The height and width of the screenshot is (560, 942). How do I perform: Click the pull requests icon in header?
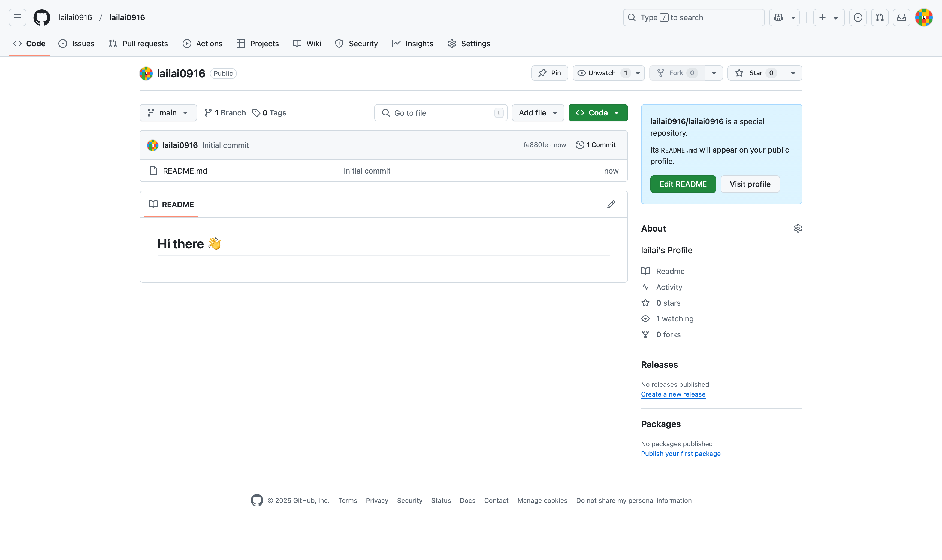(879, 17)
